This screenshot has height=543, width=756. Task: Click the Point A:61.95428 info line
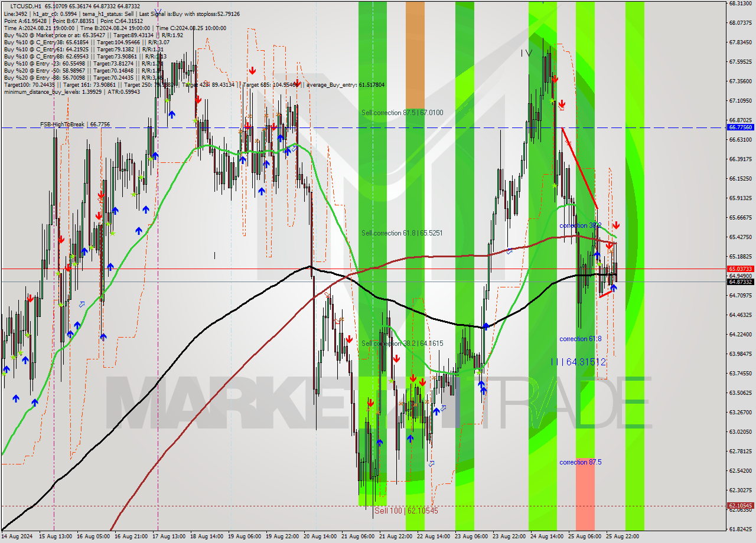click(73, 21)
